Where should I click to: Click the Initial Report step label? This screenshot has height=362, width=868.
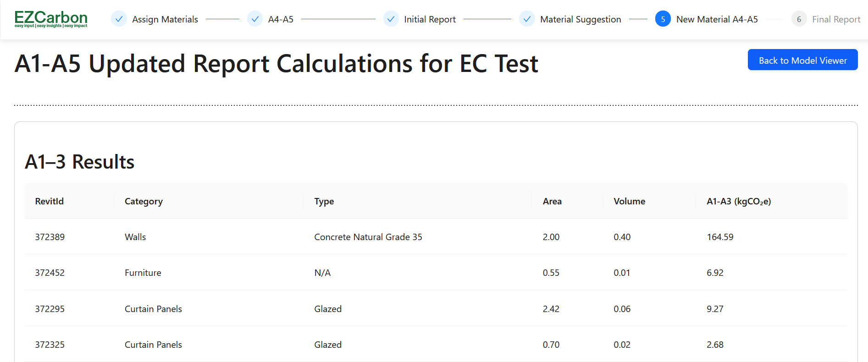[x=430, y=19]
